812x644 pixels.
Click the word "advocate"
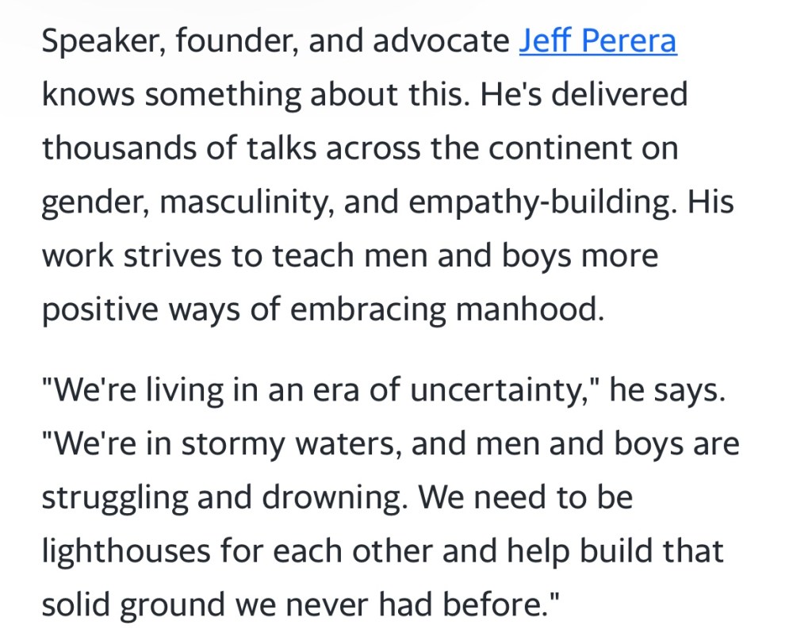tap(439, 40)
